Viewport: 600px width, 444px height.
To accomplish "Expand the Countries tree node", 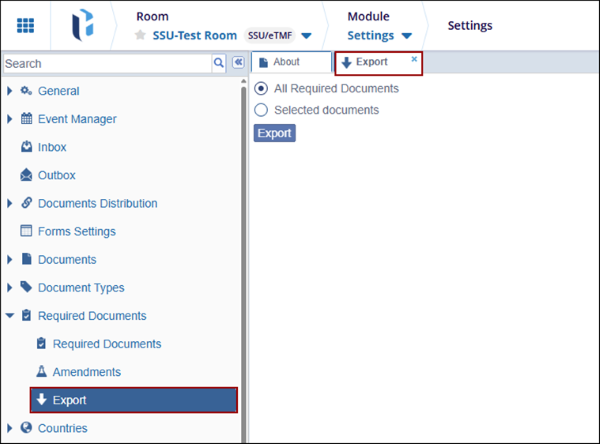I will click(x=10, y=428).
